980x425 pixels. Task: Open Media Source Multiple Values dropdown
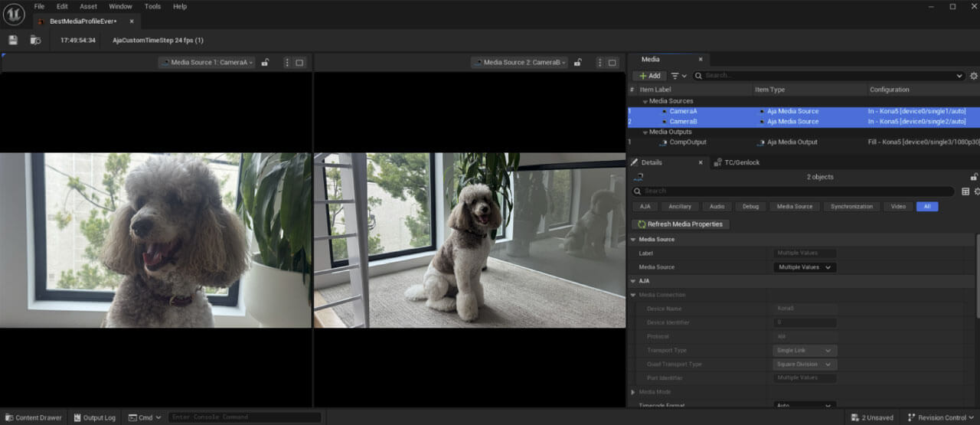(805, 267)
